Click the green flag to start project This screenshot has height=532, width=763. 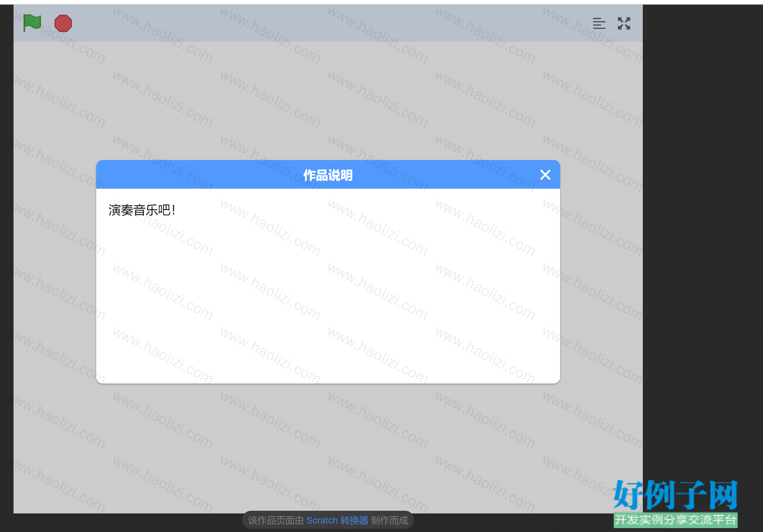click(x=32, y=23)
